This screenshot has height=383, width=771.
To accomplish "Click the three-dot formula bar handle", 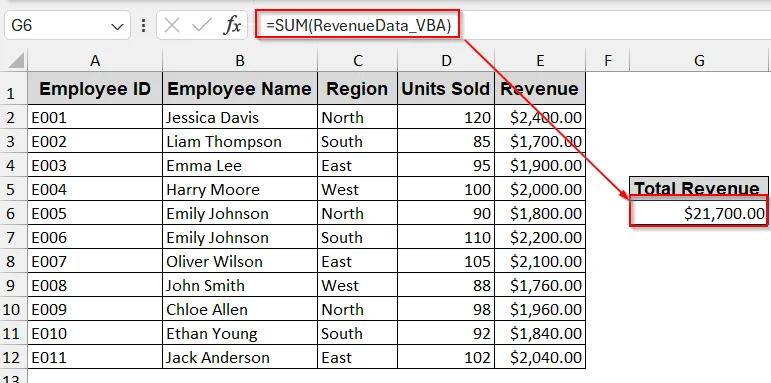I will [143, 25].
